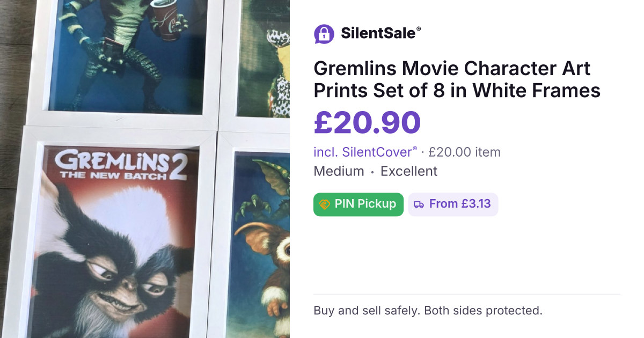Click the SilentSale brand name text

[x=378, y=34]
